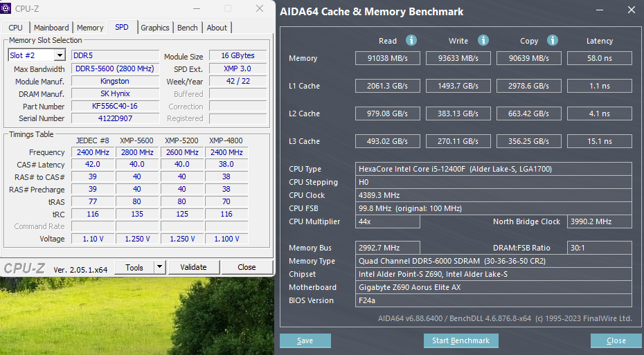Open the Slot #2 memory slot dropdown
Viewport: 644px width, 355px height.
tap(60, 55)
